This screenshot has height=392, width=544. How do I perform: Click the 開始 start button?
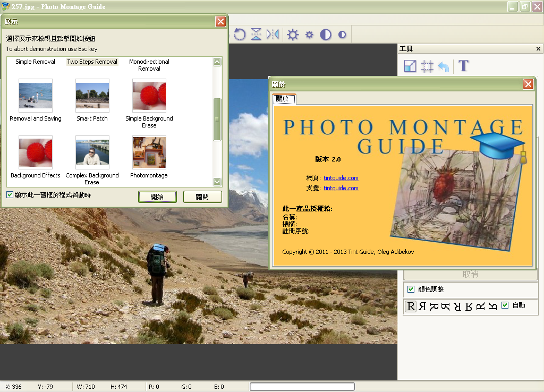(x=157, y=197)
